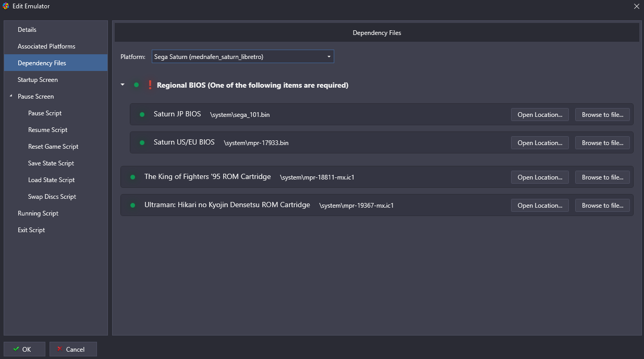Click The King of Fighters '95 ROM Cartridge label
The image size is (644, 359).
[208, 177]
